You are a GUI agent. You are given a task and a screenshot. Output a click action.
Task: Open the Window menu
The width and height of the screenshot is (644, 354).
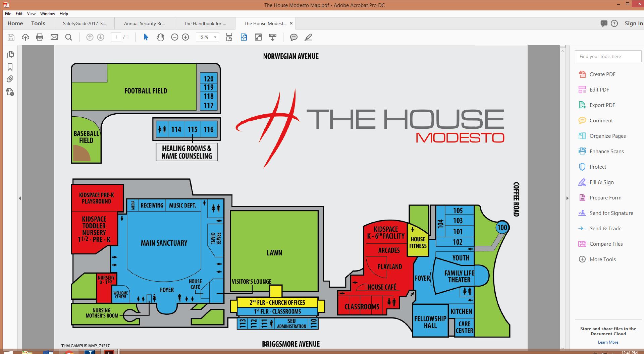48,14
